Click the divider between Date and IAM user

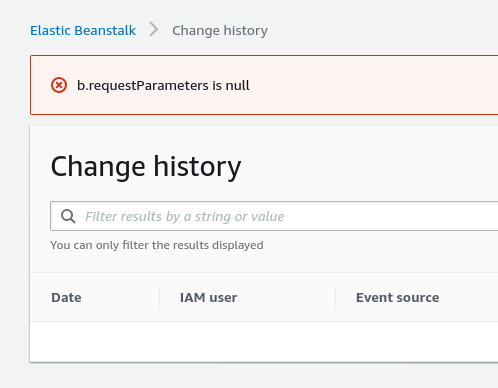point(159,297)
